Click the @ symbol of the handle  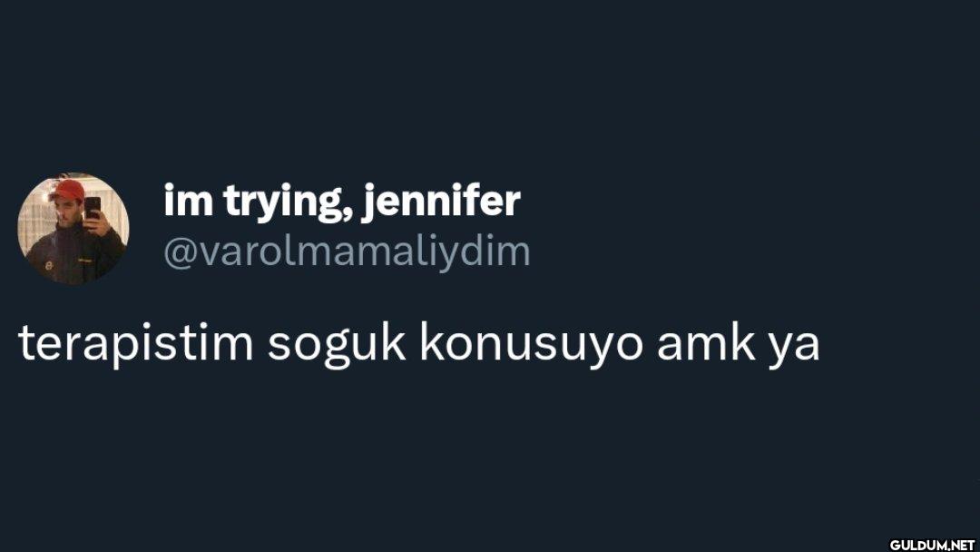[x=180, y=253]
